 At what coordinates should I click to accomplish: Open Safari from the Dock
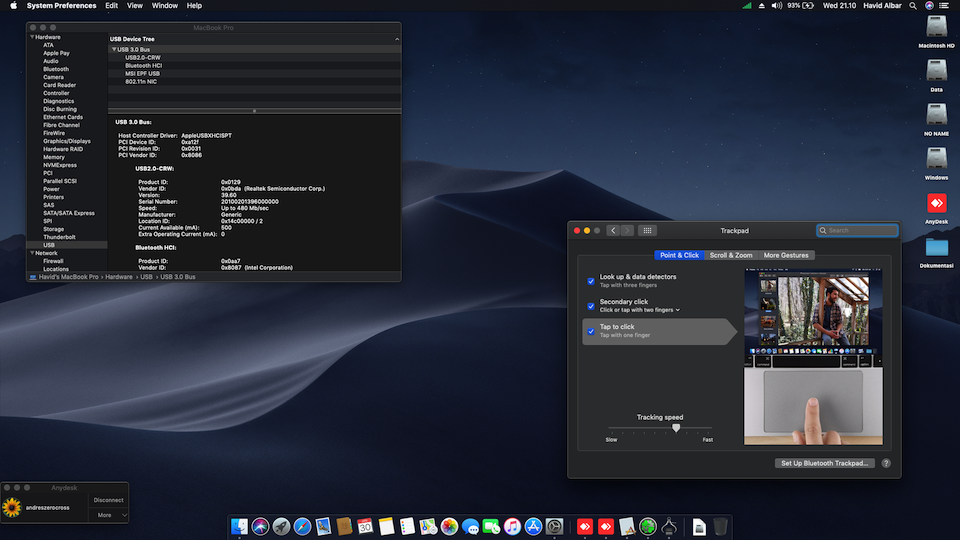point(302,527)
